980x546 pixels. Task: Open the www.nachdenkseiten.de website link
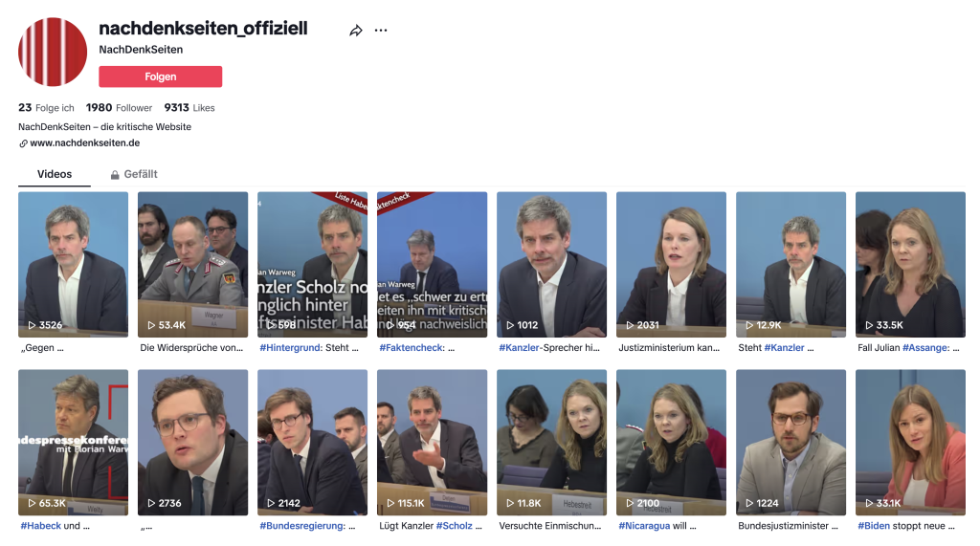(x=85, y=143)
